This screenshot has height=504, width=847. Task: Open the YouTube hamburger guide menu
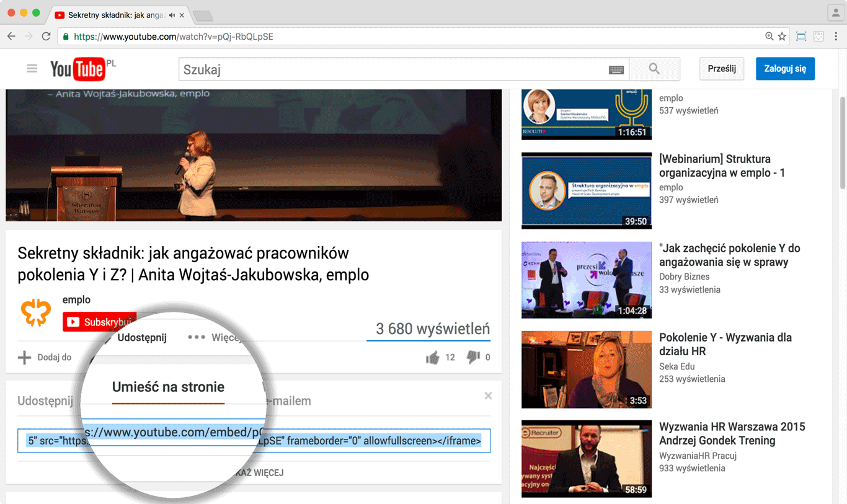(x=32, y=69)
